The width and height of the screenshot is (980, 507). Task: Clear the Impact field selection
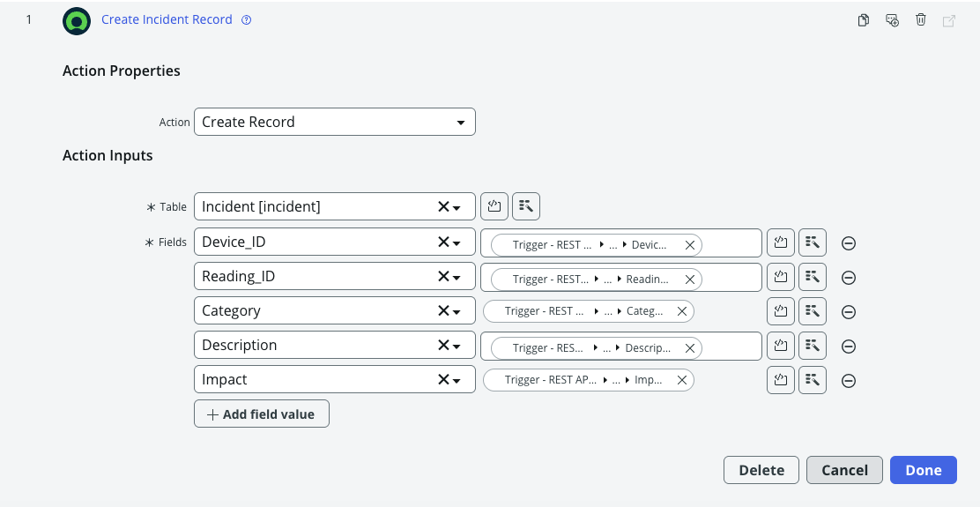443,379
